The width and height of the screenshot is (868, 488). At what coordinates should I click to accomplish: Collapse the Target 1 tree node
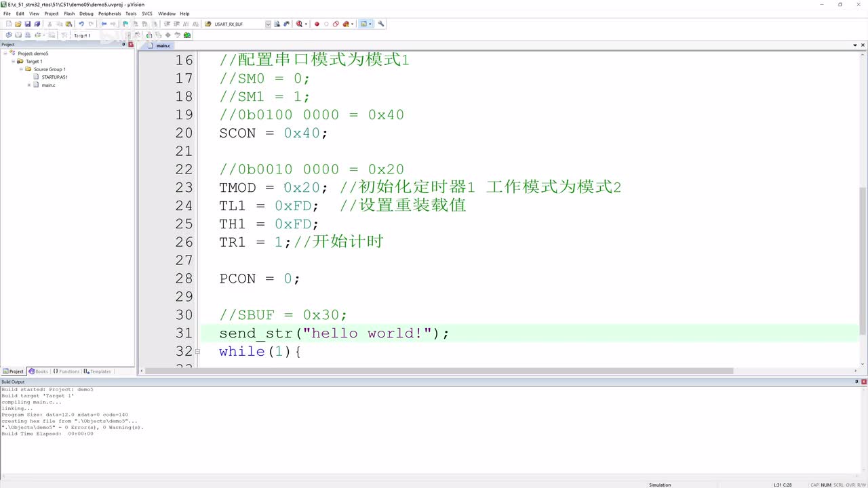[13, 61]
